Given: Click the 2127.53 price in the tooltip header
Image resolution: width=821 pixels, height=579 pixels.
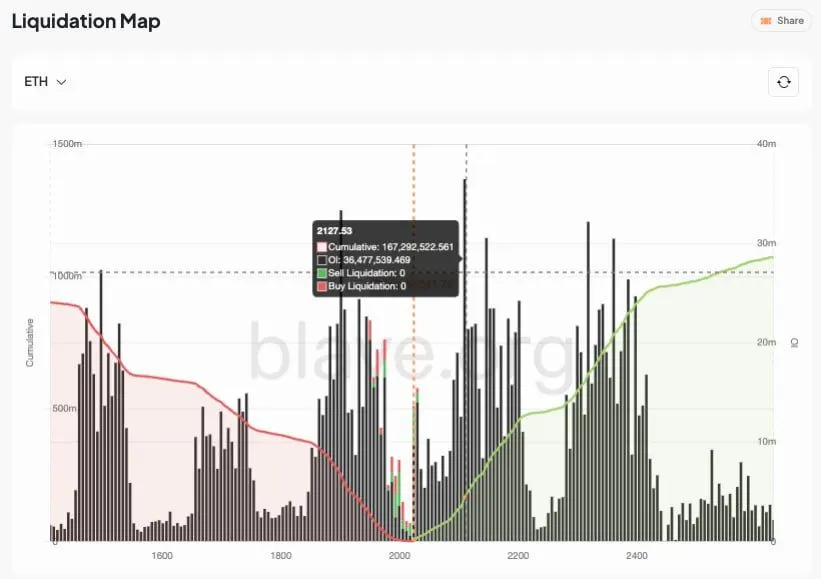Looking at the screenshot, I should (334, 231).
